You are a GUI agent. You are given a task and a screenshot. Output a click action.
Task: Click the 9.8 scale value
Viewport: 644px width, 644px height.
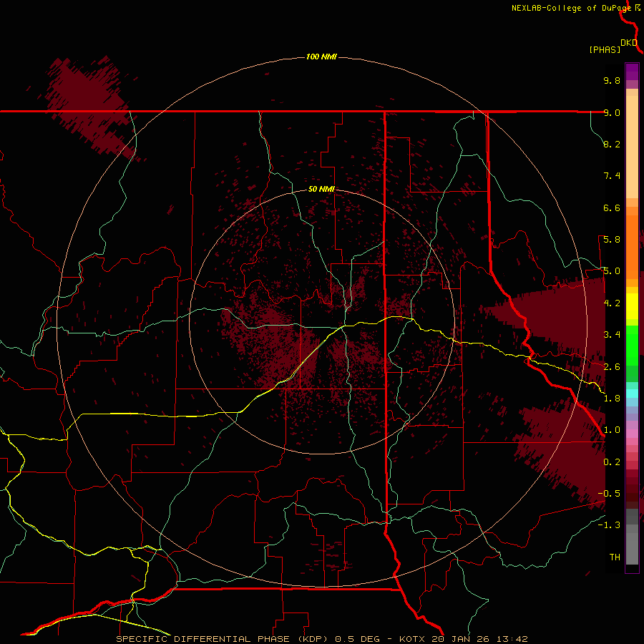tap(612, 80)
